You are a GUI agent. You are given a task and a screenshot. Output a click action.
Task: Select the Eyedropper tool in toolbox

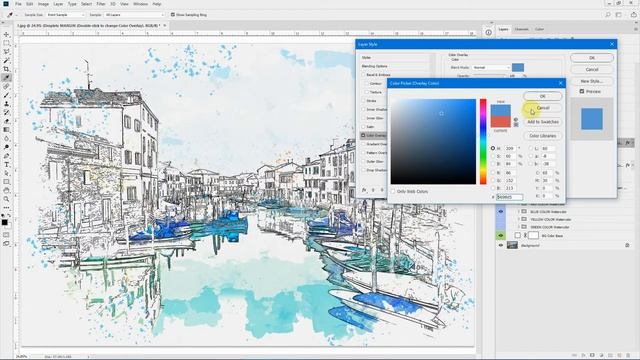point(6,78)
